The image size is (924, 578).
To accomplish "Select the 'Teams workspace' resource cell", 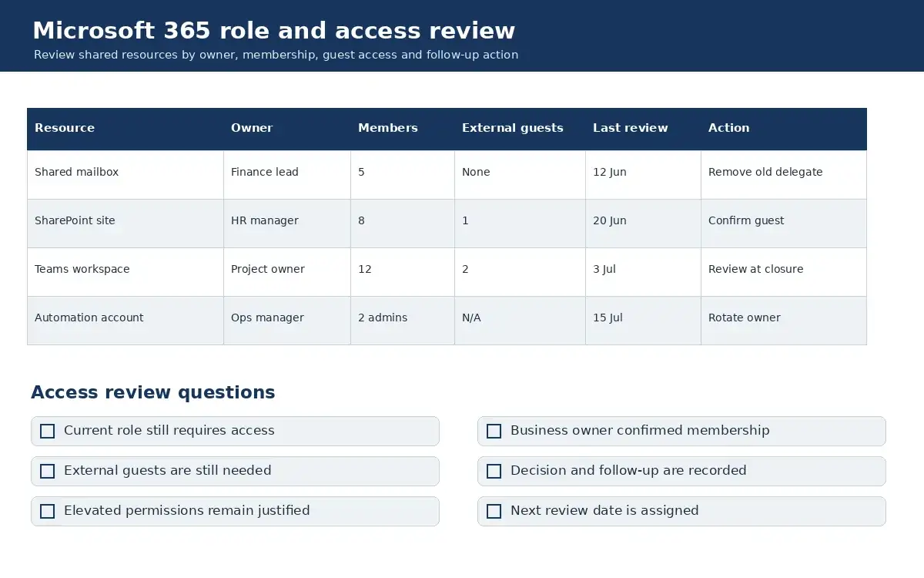I will point(126,271).
